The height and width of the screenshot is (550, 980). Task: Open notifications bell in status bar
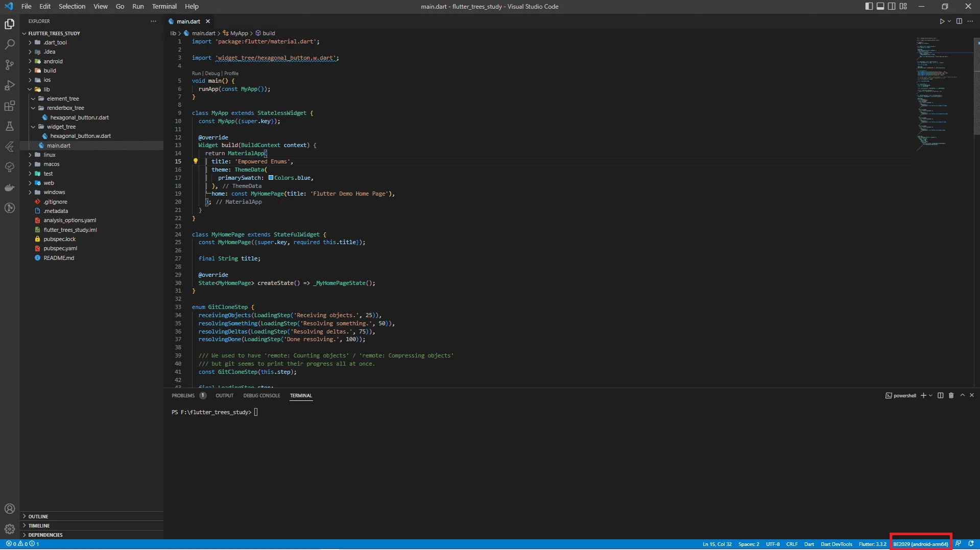(x=971, y=544)
